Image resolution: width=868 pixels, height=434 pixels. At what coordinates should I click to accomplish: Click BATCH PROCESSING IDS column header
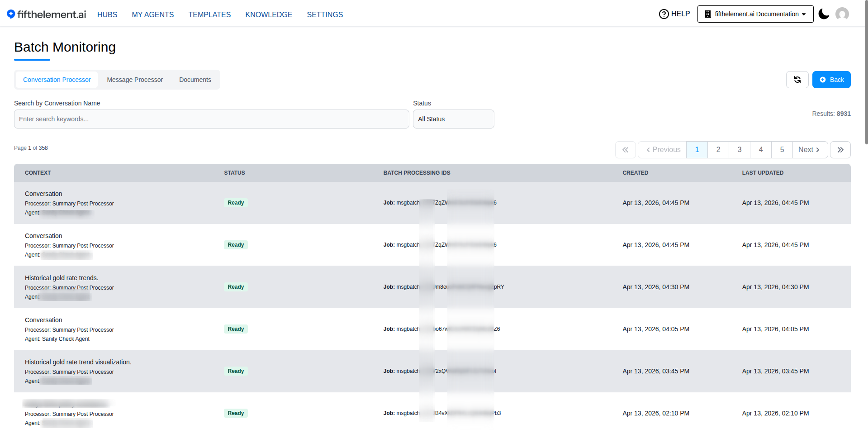tap(417, 173)
